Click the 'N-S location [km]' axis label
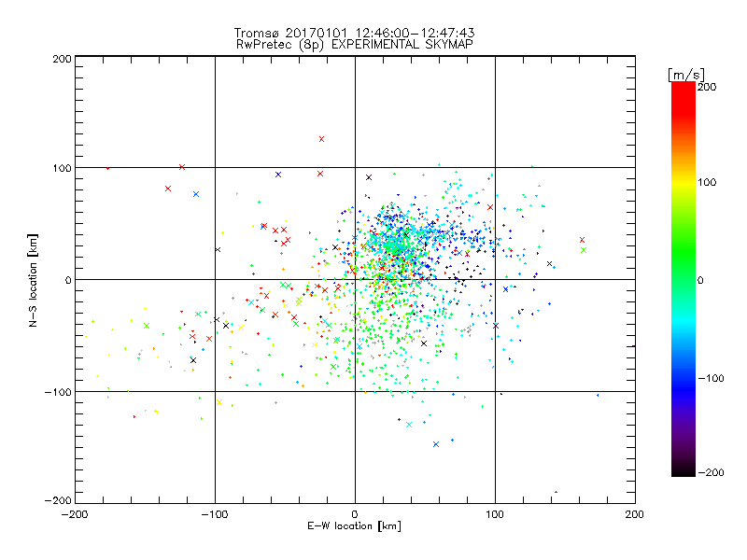The image size is (747, 560). [x=33, y=280]
